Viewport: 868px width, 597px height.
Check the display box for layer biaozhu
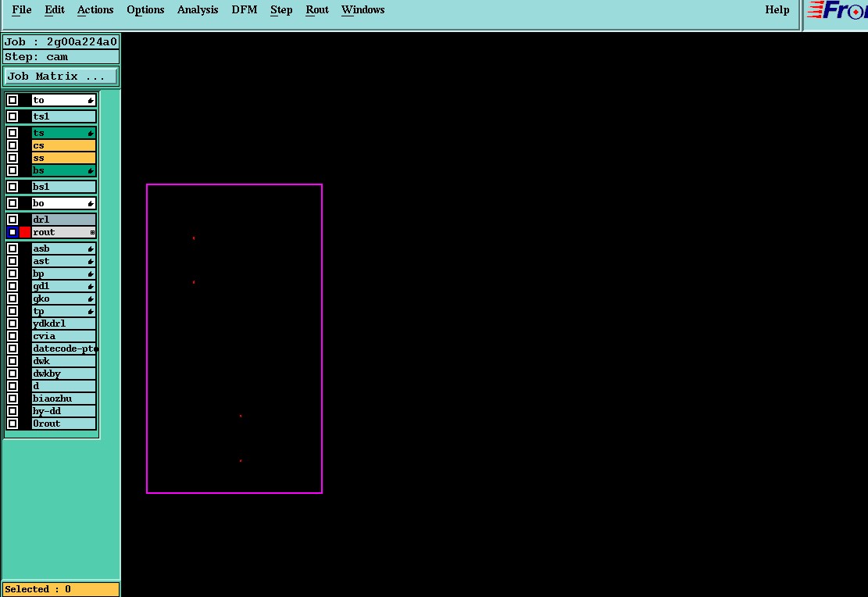[13, 399]
